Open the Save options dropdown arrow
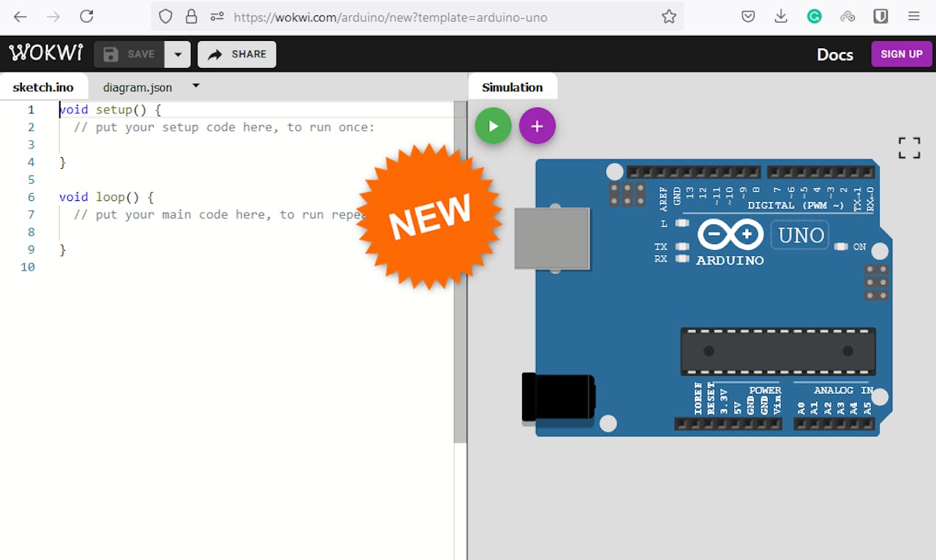Screen dimensions: 936x560 point(178,53)
